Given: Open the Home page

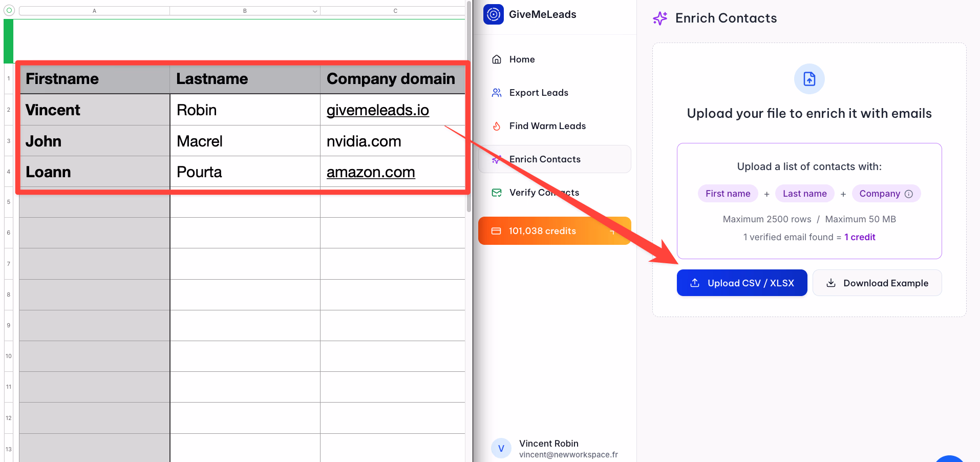Looking at the screenshot, I should [x=555, y=59].
